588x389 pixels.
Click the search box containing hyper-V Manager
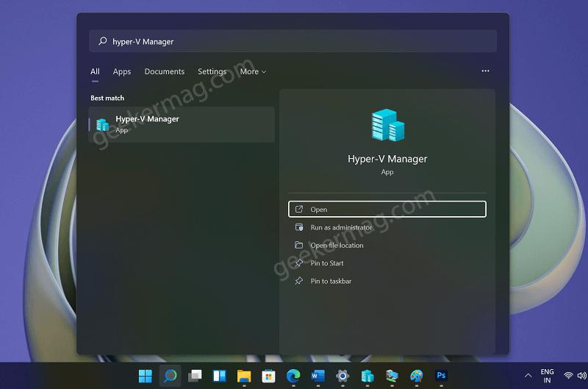[293, 41]
